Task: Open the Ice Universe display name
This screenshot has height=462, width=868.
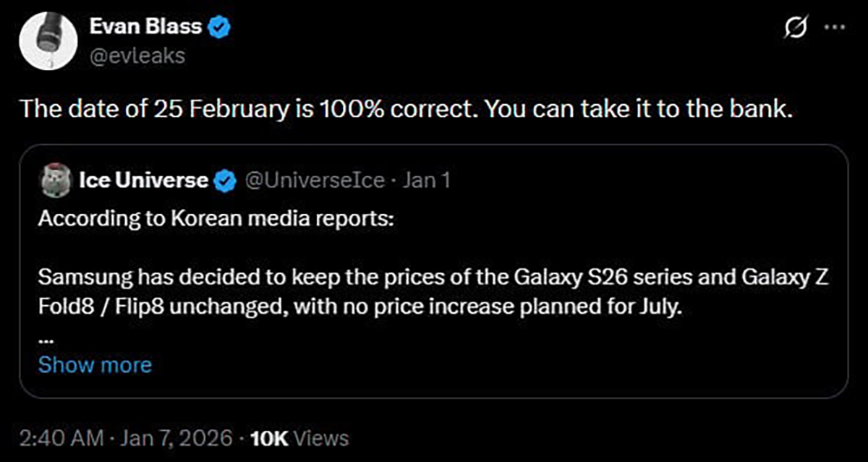Action: click(142, 180)
